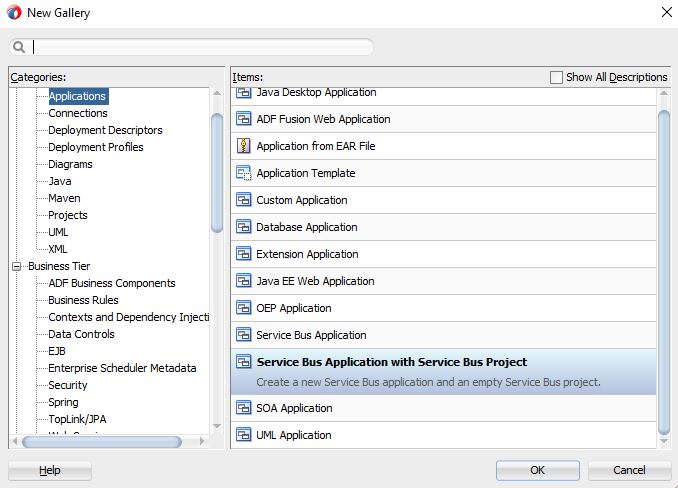Image resolution: width=678 pixels, height=488 pixels.
Task: Enable the Show All Descriptions checkbox
Action: (x=557, y=77)
